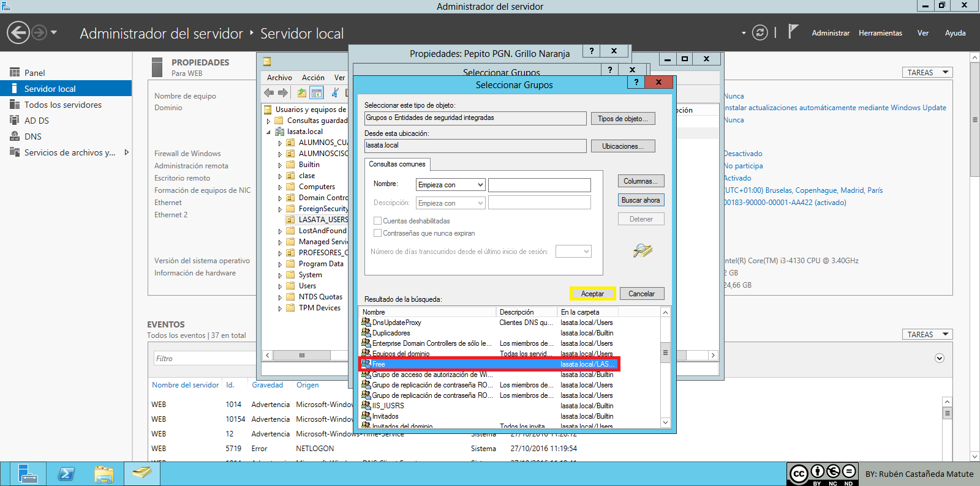The height and width of the screenshot is (486, 980).
Task: Open the Administrar menu
Action: [x=831, y=33]
